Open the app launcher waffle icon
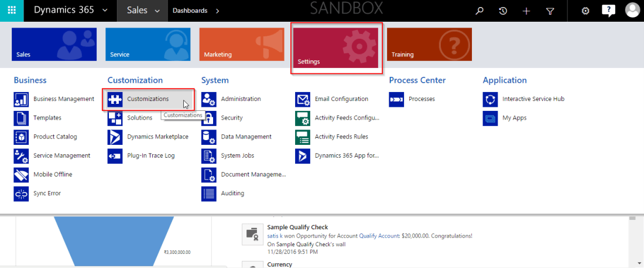 pos(12,11)
